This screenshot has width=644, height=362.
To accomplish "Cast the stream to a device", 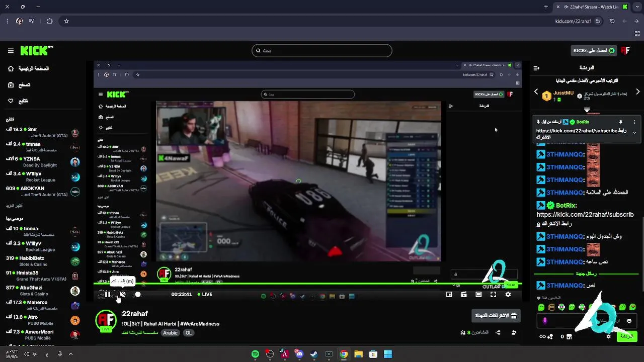I will [464, 295].
